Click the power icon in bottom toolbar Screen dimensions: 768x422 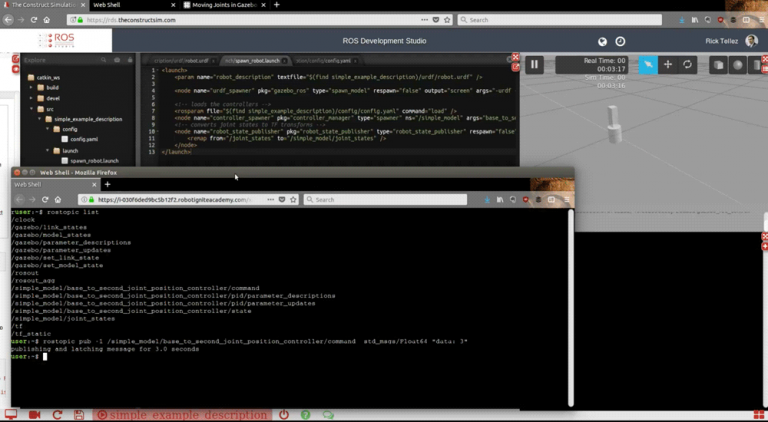pyautogui.click(x=284, y=415)
